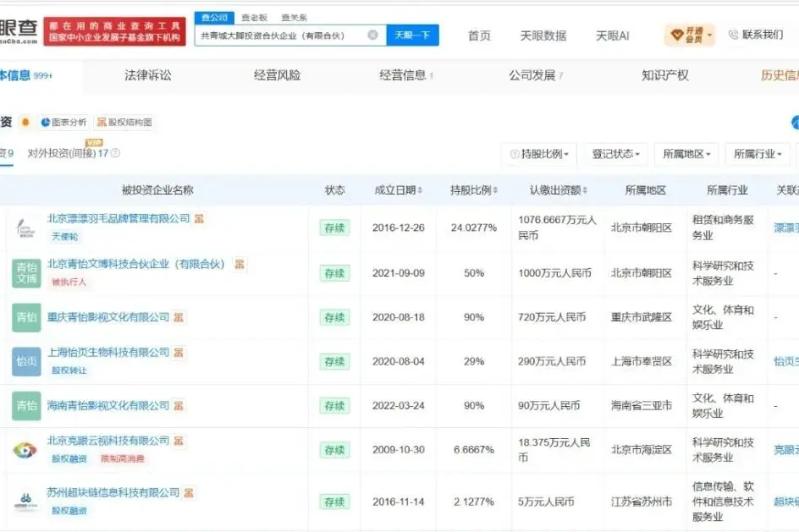This screenshot has width=799, height=532.
Task: Open 北京青怡文博科技合伙企业 link
Action: (x=136, y=264)
